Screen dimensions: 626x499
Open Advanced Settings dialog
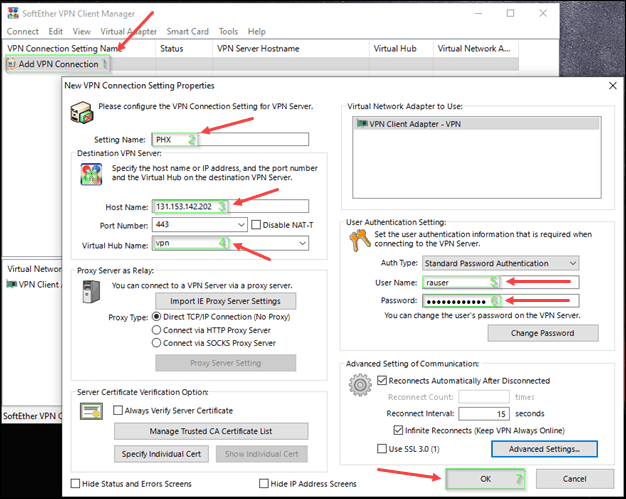pos(544,449)
